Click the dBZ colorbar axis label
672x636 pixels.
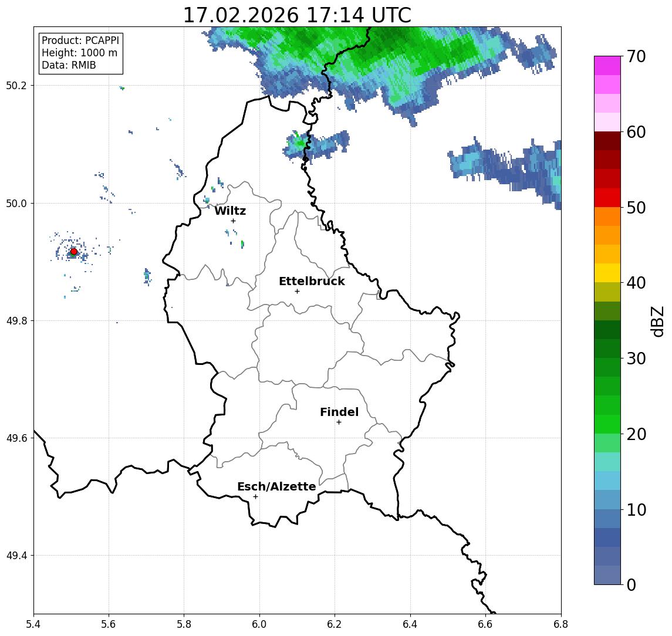pyautogui.click(x=657, y=322)
